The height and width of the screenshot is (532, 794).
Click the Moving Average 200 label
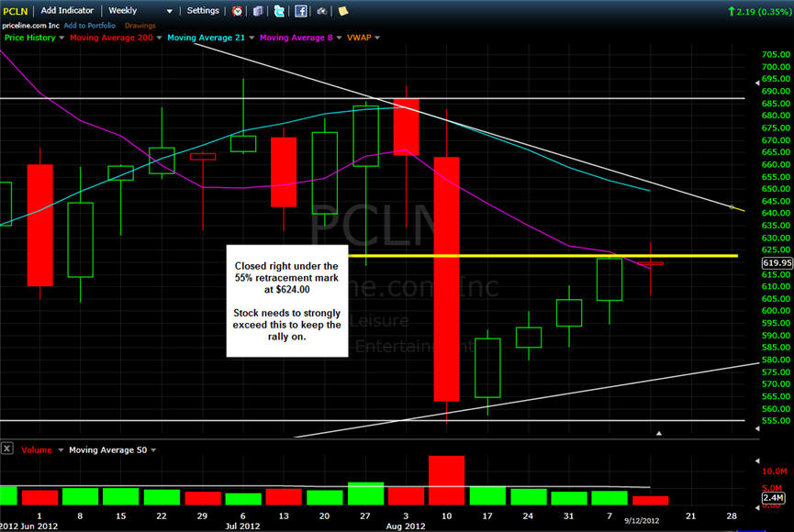coord(111,38)
